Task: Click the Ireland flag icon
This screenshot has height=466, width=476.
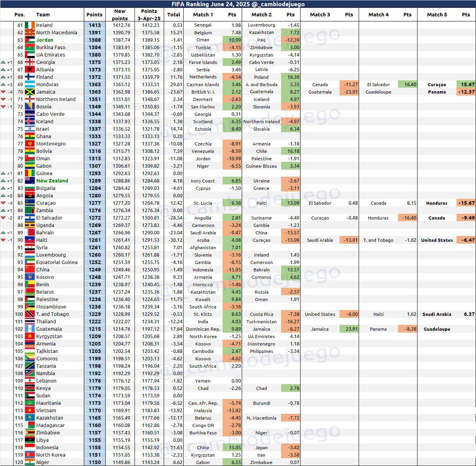Action: click(x=30, y=25)
